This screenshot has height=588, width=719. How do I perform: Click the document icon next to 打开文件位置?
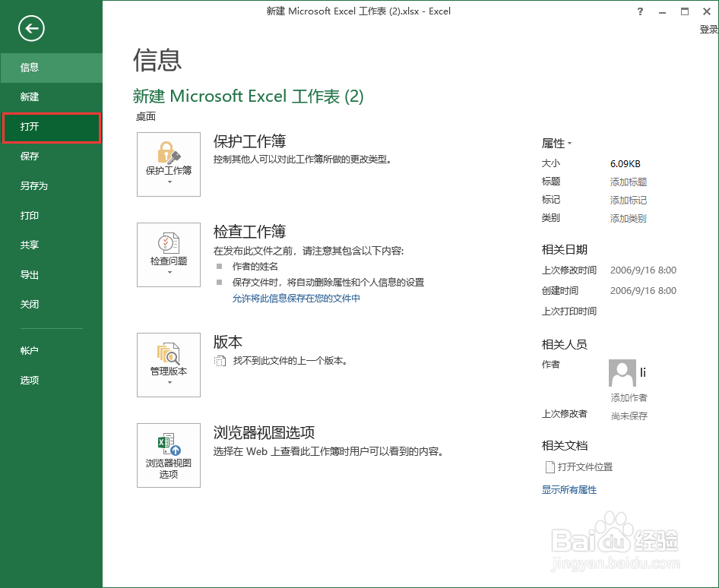point(550,467)
